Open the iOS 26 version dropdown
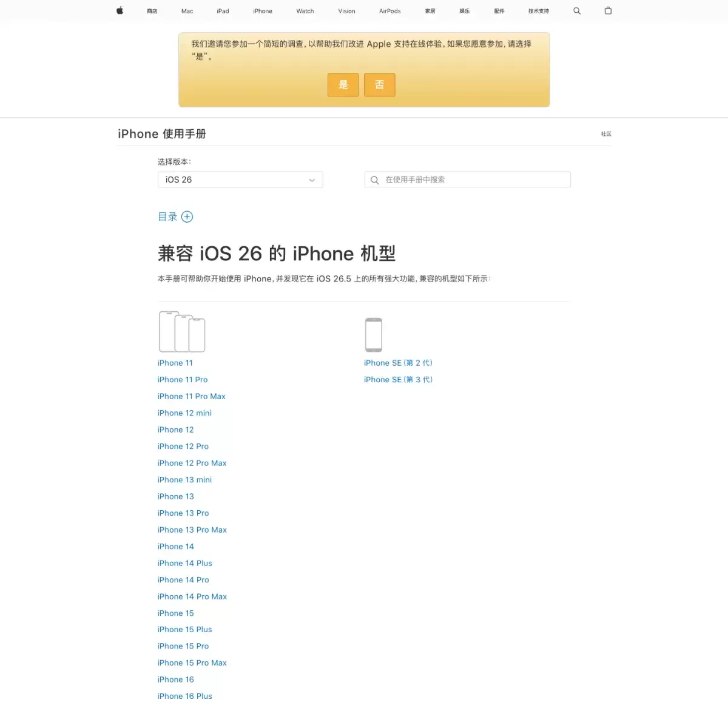 pos(240,180)
